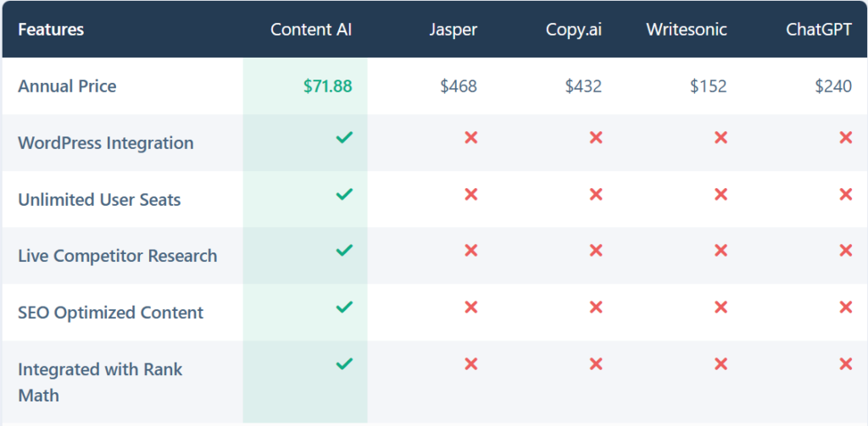Screen dimensions: 868x426
Task: Click the Copy.ai column header
Action: (x=574, y=30)
